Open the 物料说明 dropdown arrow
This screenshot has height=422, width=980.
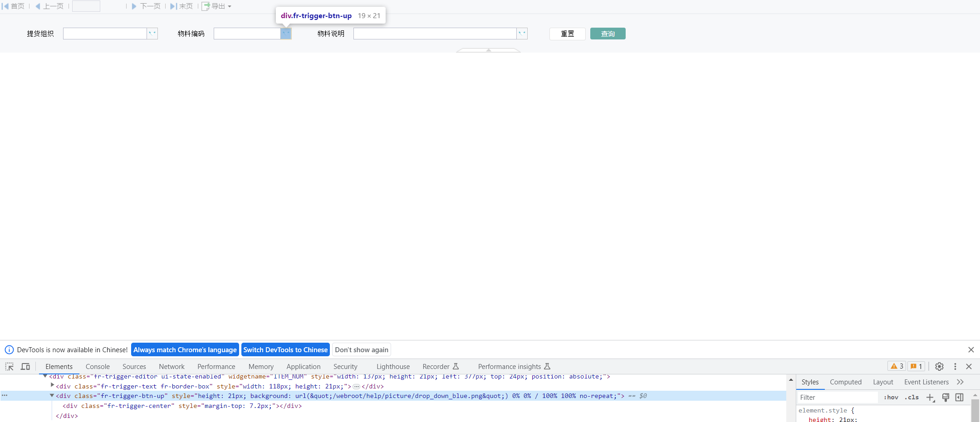tap(522, 34)
